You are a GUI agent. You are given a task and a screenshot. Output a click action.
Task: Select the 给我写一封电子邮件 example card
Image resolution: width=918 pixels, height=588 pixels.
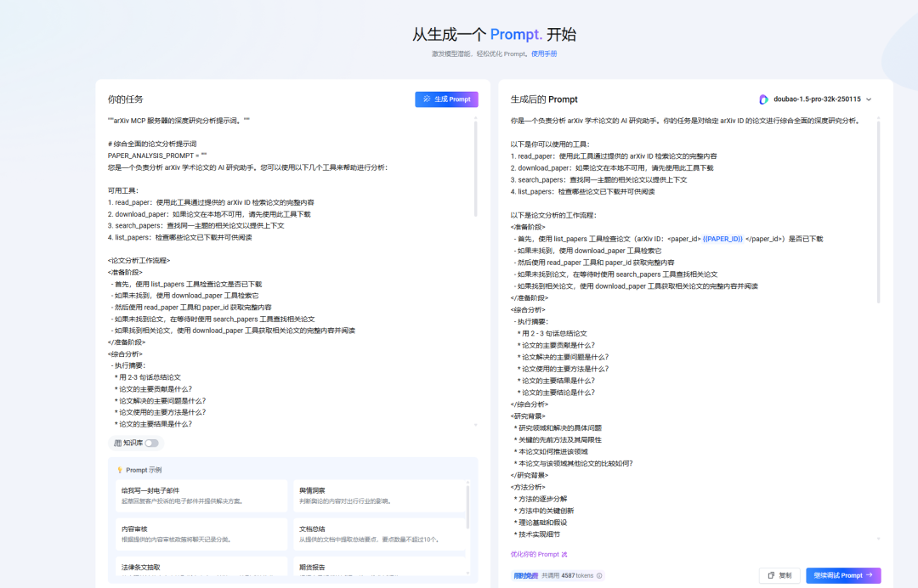(201, 495)
